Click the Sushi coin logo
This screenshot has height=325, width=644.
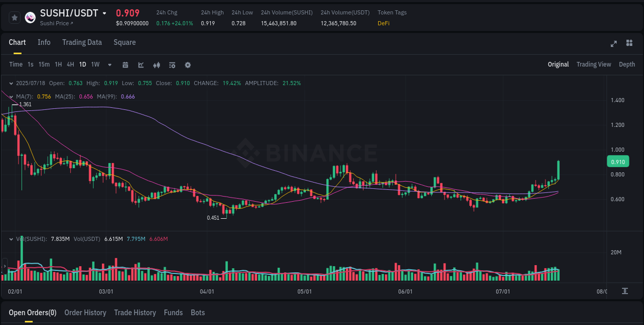(30, 17)
